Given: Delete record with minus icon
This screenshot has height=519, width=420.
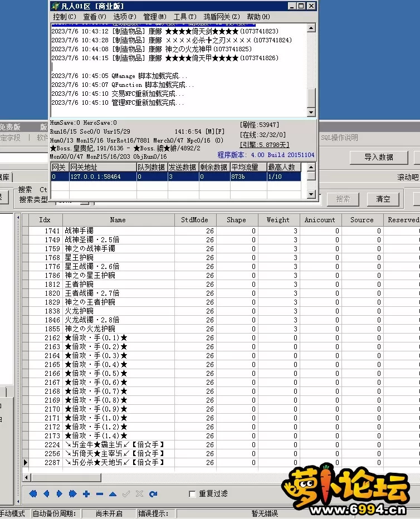Looking at the screenshot, I should coord(100,494).
